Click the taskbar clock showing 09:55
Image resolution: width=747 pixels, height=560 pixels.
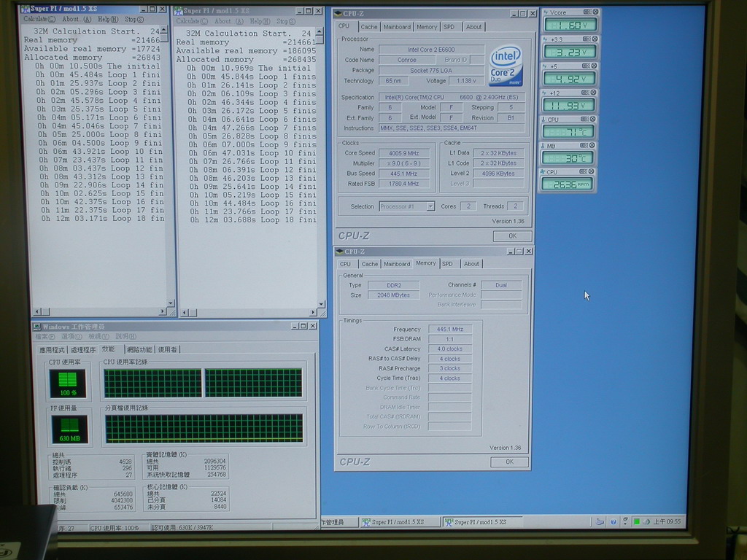click(667, 522)
